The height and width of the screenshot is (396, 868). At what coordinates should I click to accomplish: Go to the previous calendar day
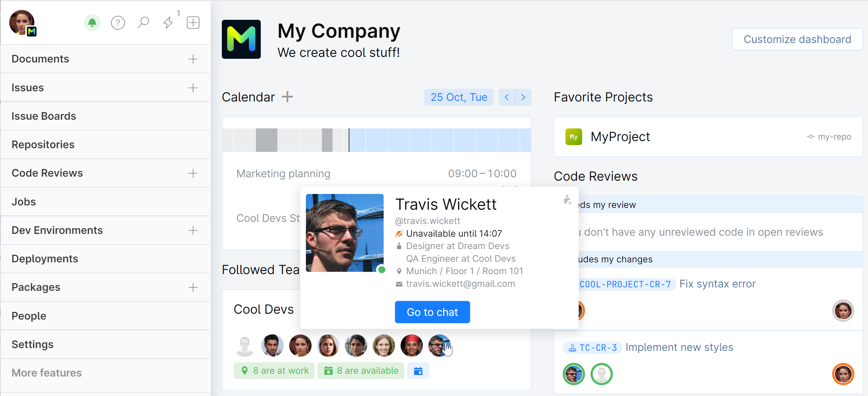coord(506,97)
